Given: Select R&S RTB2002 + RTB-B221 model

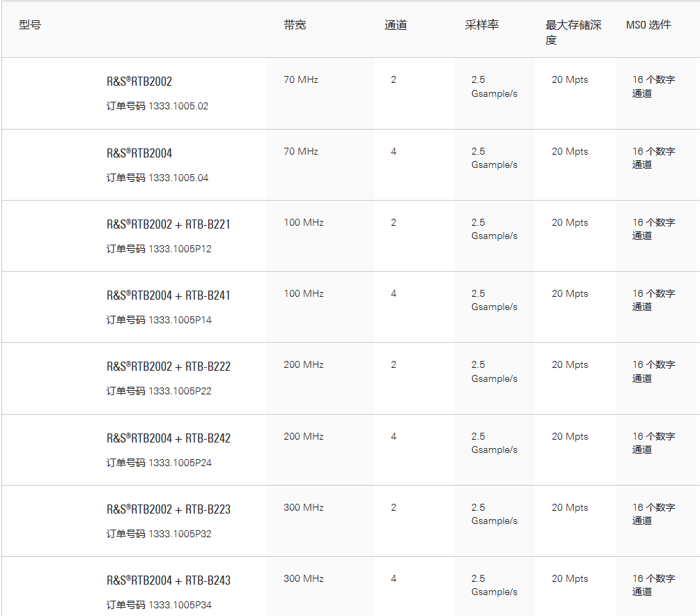Looking at the screenshot, I should pyautogui.click(x=169, y=224).
